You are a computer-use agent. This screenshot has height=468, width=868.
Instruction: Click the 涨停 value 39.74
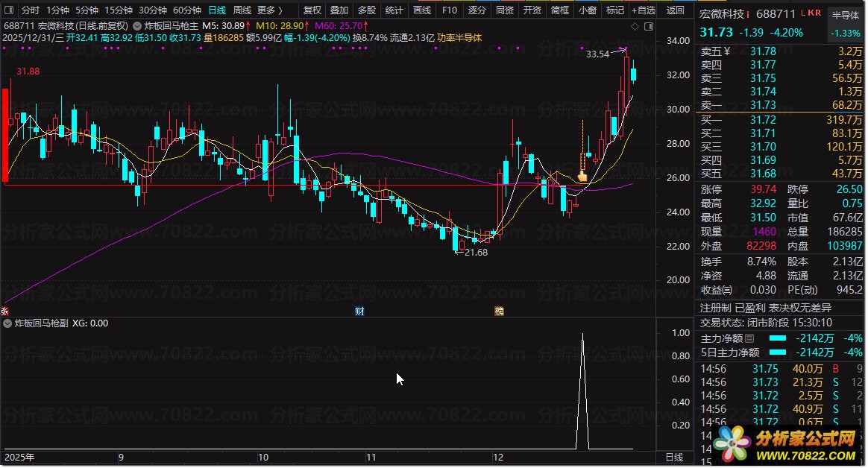click(x=764, y=189)
